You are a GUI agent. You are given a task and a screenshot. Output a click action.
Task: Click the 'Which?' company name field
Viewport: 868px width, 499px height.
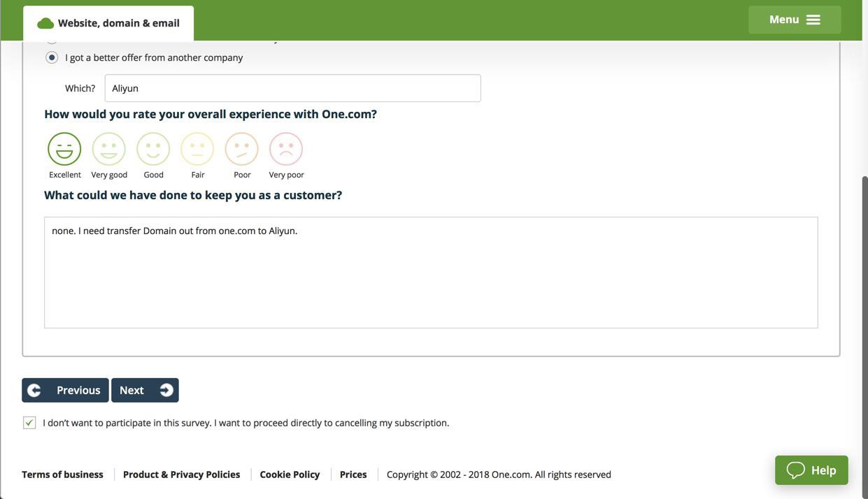[x=292, y=88]
